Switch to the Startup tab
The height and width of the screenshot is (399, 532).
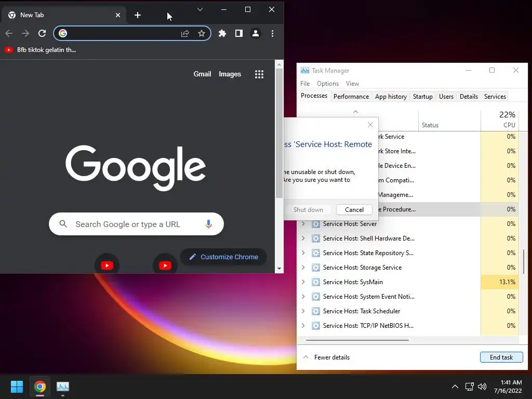423,96
